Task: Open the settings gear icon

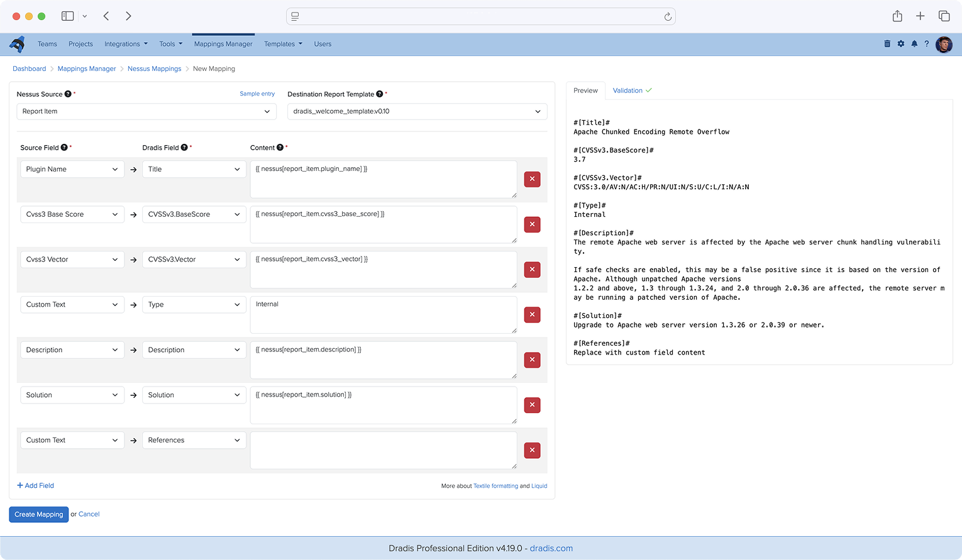Action: 901,44
